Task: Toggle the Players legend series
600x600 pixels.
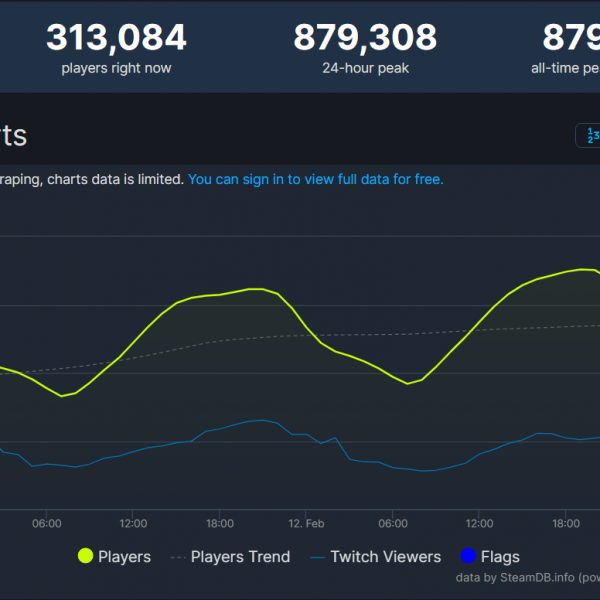Action: [114, 556]
